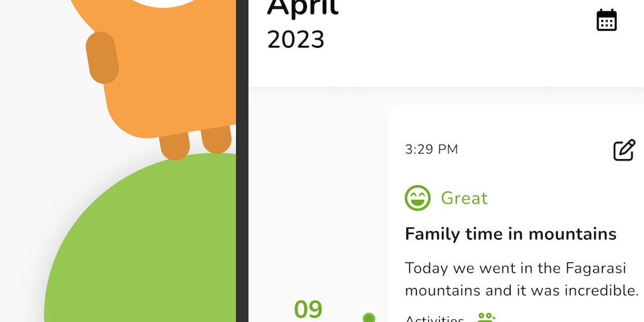The image size is (644, 322).
Task: Click the mascot's right leg
Action: point(216,140)
